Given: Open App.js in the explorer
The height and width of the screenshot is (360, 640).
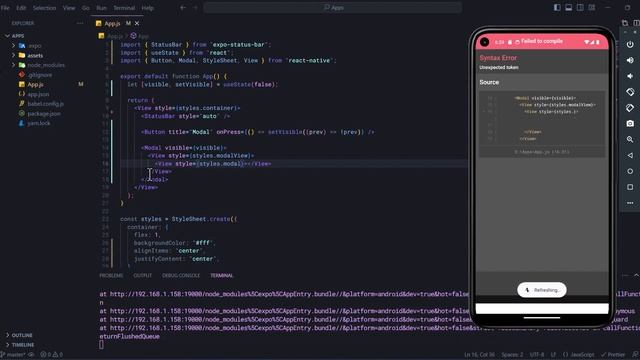Looking at the screenshot, I should pyautogui.click(x=35, y=84).
